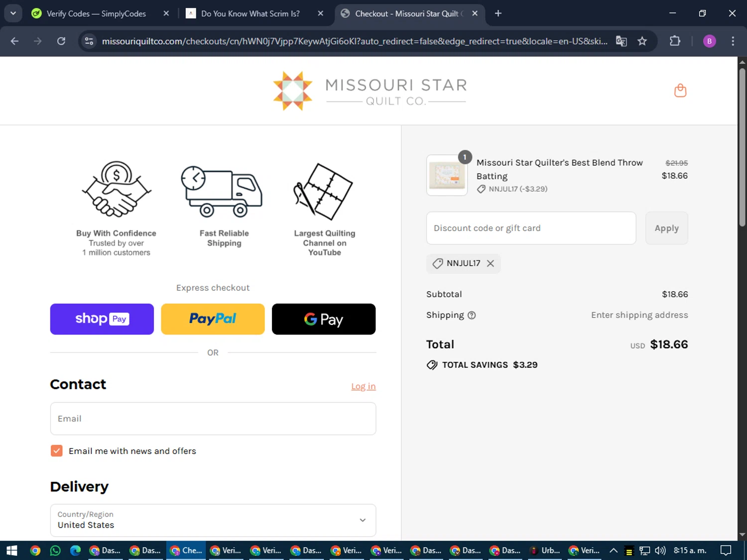Viewport: 747px width, 560px height.
Task: Open the Chrome extensions puzzle icon
Action: tap(675, 41)
